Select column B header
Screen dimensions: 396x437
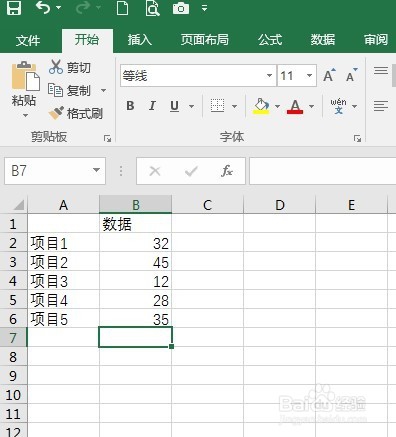(x=136, y=205)
